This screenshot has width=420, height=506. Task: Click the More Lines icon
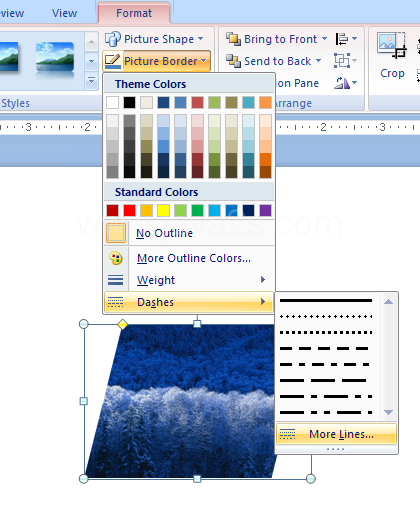tap(287, 434)
